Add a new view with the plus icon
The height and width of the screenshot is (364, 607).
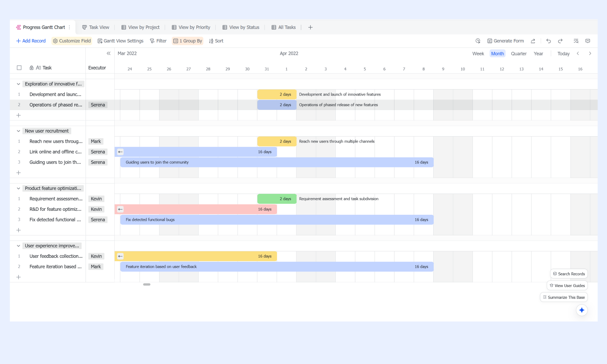(310, 27)
